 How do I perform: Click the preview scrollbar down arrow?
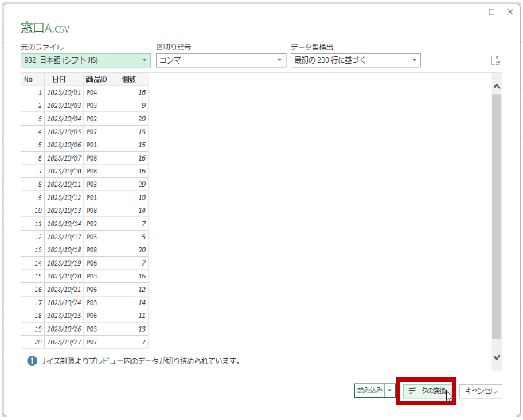pos(496,358)
